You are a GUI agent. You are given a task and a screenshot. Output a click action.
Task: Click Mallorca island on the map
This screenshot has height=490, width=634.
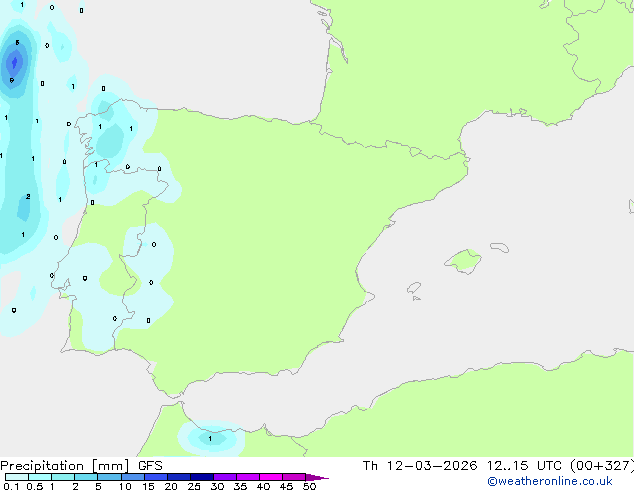[464, 261]
